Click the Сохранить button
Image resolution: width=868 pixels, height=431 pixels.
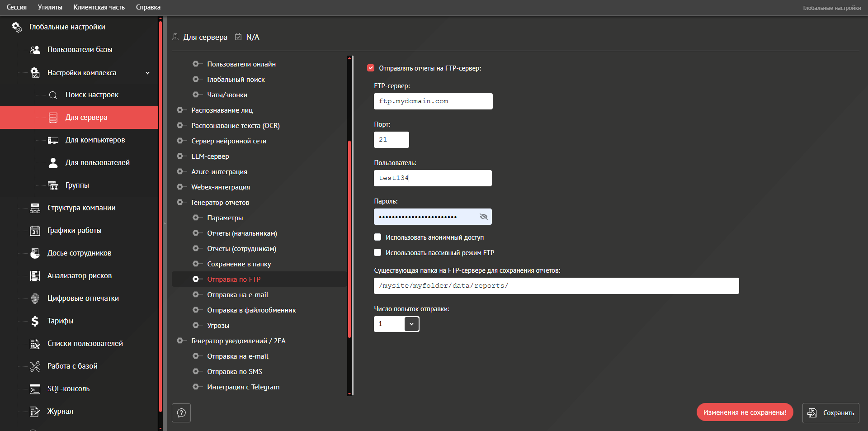pos(830,413)
